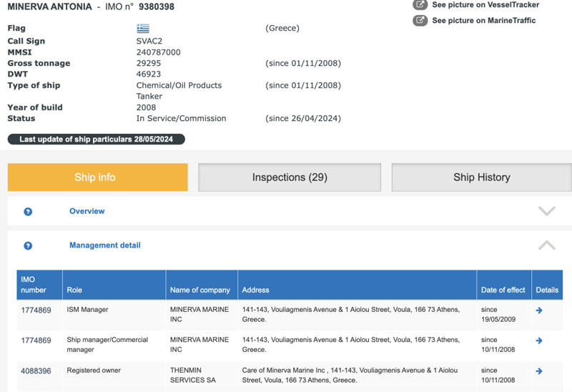Click the Greece flag icon
The height and width of the screenshot is (392, 572).
143,29
